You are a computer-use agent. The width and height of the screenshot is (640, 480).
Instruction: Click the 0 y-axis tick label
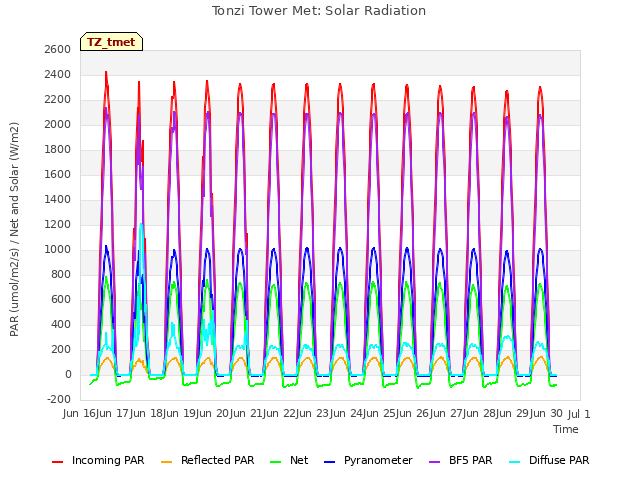click(68, 374)
